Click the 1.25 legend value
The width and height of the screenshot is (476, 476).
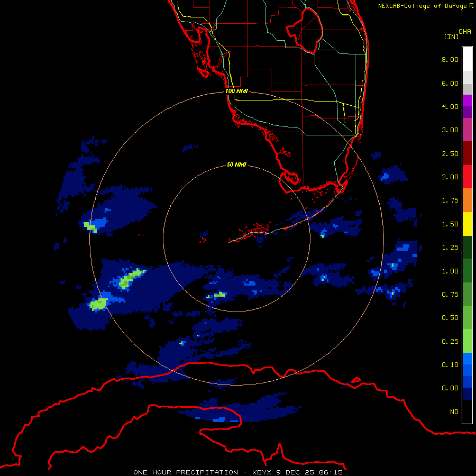[450, 248]
